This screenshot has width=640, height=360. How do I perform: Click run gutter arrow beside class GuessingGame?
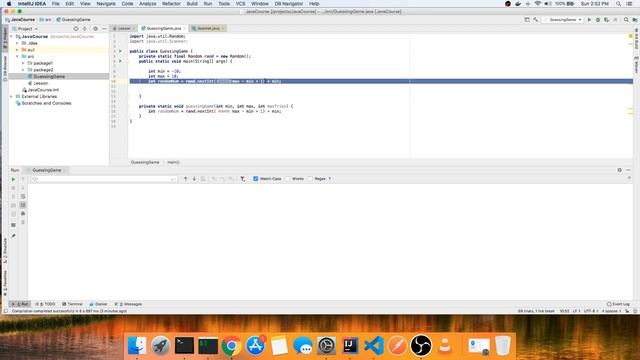(120, 51)
